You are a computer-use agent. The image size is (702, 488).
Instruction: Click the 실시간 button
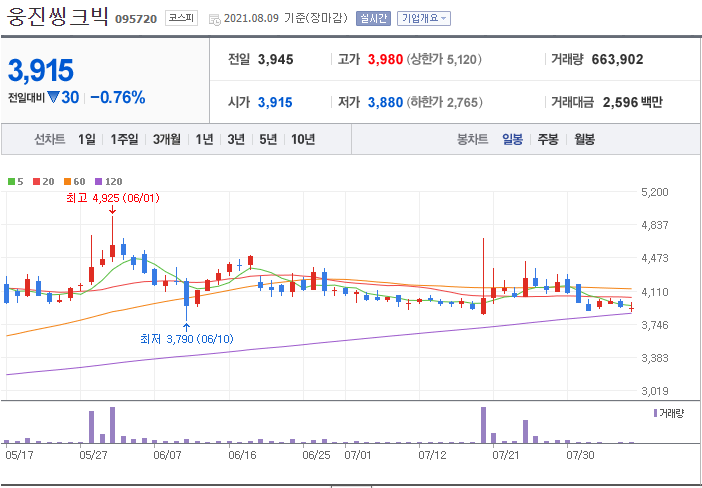[x=373, y=19]
